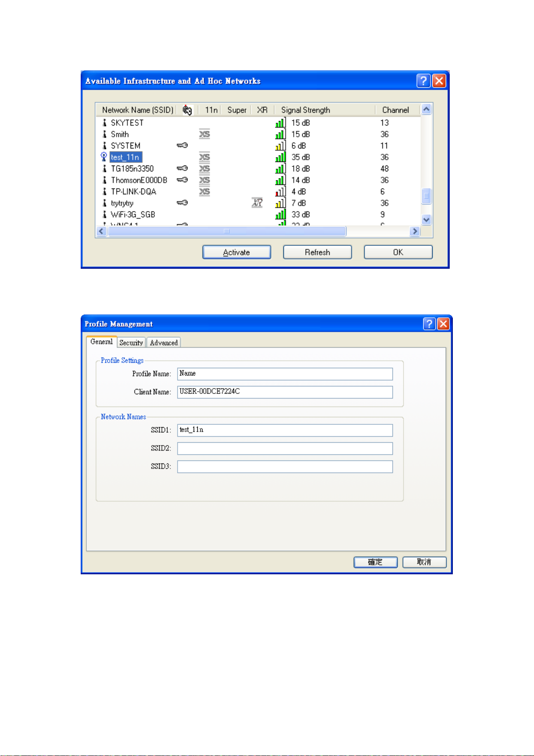Click the yellow signal icon for SYSTEM
Viewport: 534px width, 756px height.
click(x=281, y=145)
